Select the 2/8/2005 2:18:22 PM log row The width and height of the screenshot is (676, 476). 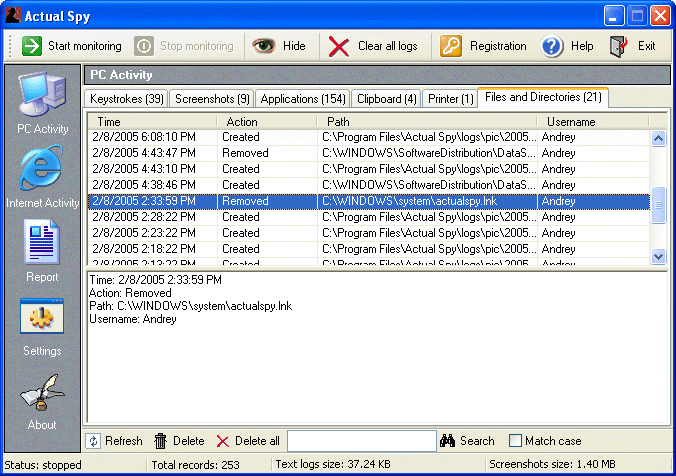coord(369,249)
